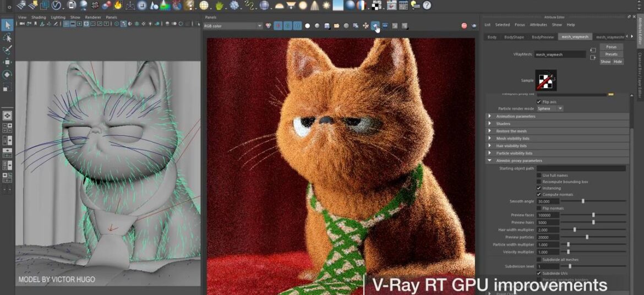
Task: Click the Smooth angle slider handle
Action: (583, 201)
